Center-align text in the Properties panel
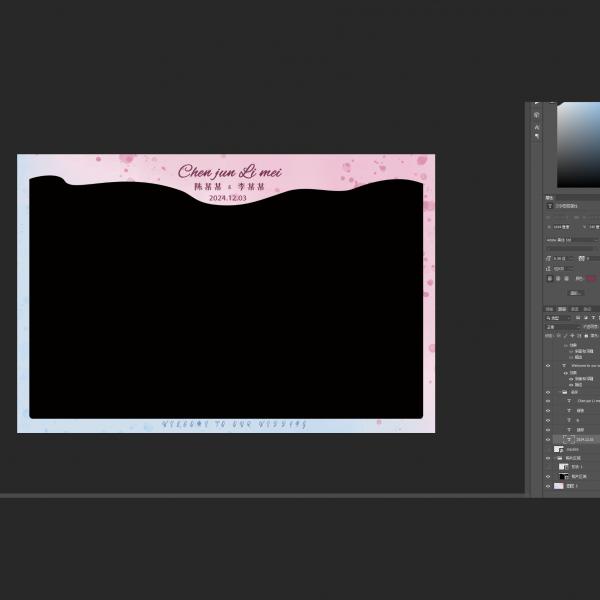600x600 pixels. pos(557,279)
